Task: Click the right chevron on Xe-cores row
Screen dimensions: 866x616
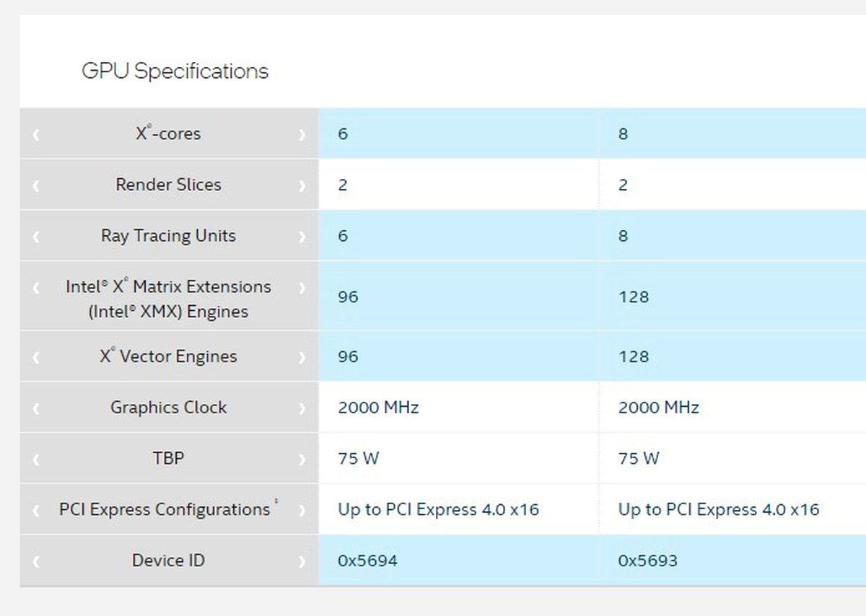Action: pos(302,134)
